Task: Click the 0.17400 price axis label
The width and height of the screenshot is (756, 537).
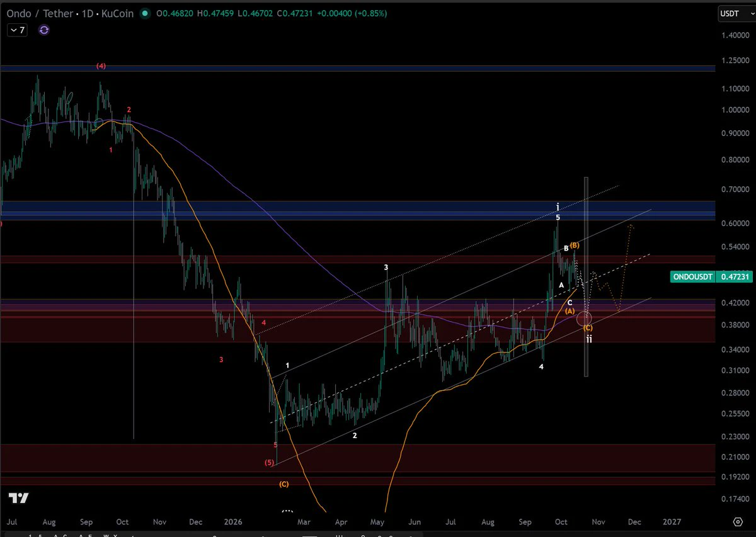Action: 734,499
